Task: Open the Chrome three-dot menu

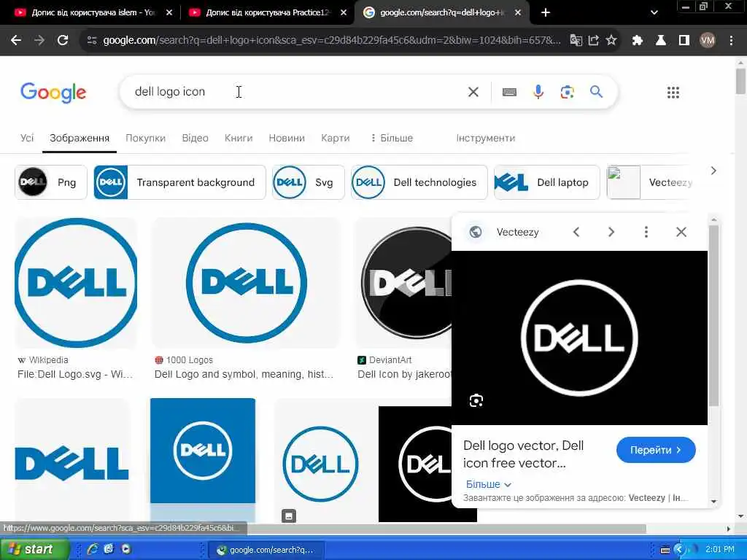Action: click(731, 41)
